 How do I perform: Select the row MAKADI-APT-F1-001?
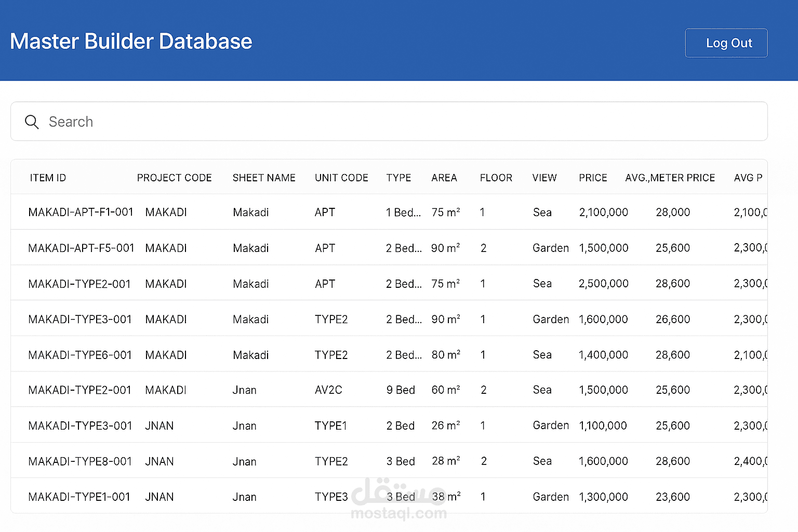[81, 212]
